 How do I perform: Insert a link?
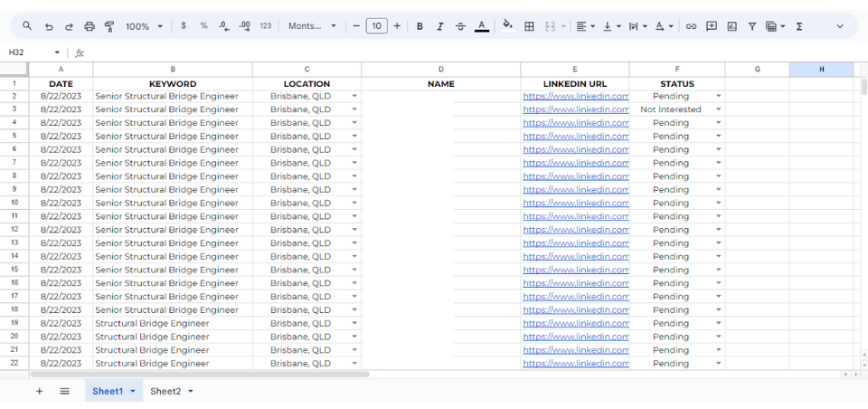tap(691, 26)
